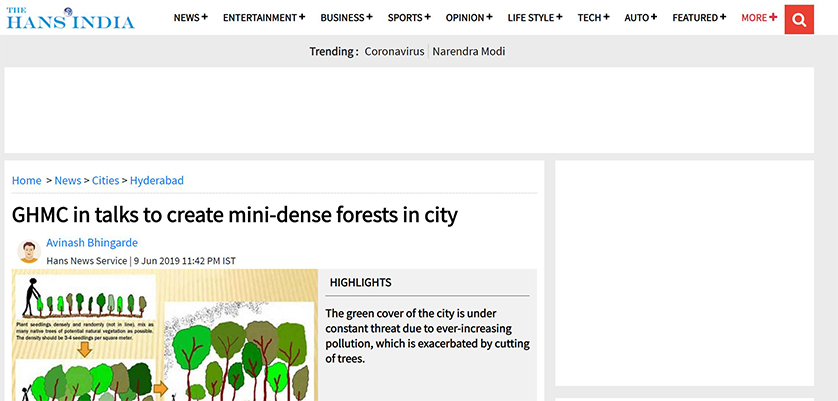Image resolution: width=838 pixels, height=401 pixels.
Task: Click the red search icon button
Action: [799, 19]
